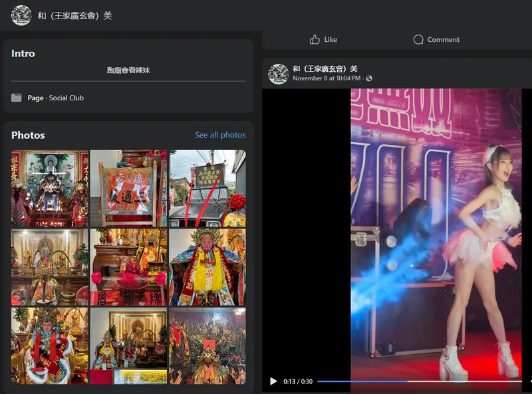Click the page title in the header
Viewport: 532px width, 394px height.
tap(74, 15)
